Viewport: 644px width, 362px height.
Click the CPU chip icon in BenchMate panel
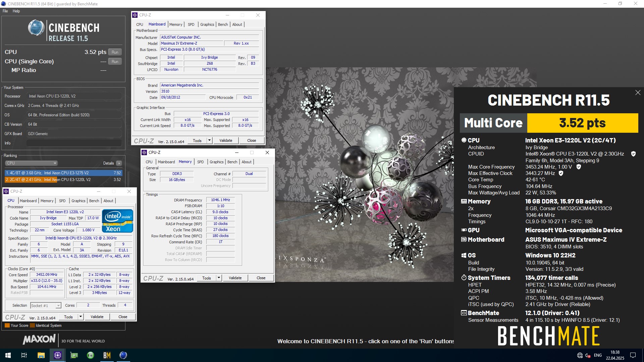coord(464,140)
